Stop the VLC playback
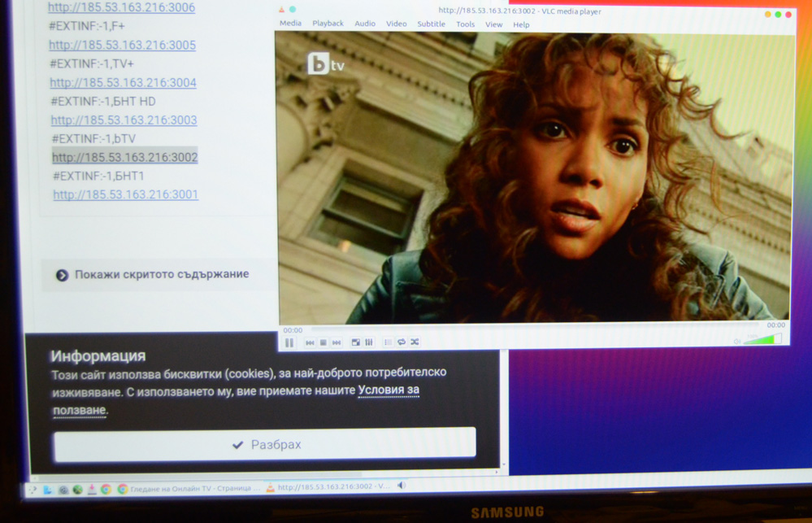The image size is (812, 523). [323, 342]
